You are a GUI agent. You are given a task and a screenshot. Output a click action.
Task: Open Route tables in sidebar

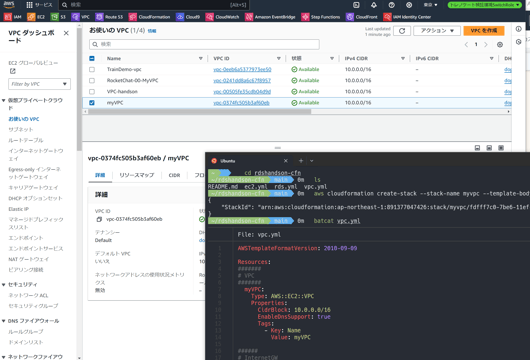pos(26,140)
